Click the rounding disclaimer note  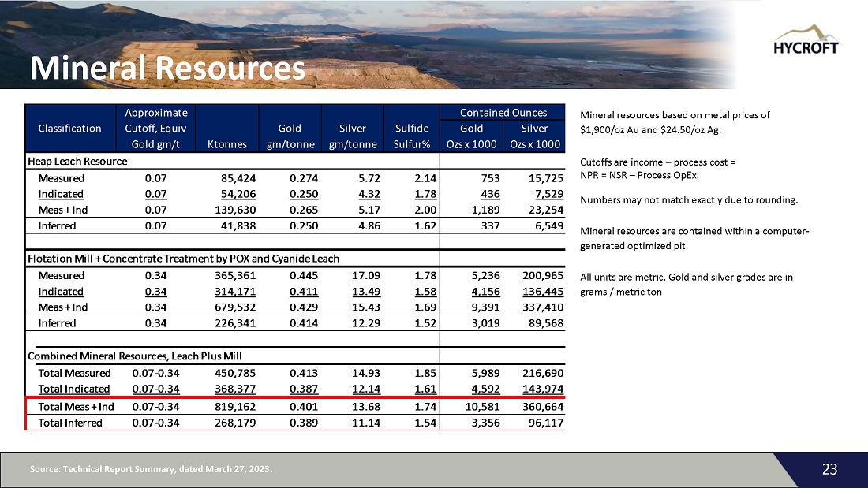(689, 199)
